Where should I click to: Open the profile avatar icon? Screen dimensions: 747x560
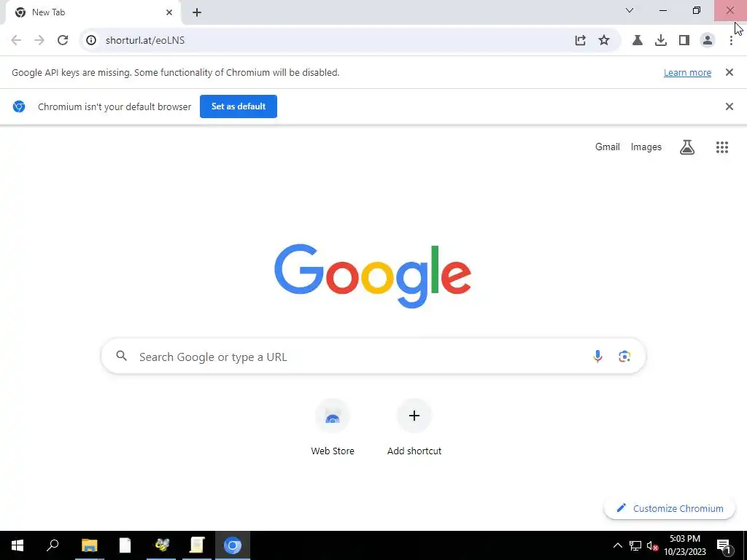tap(708, 41)
